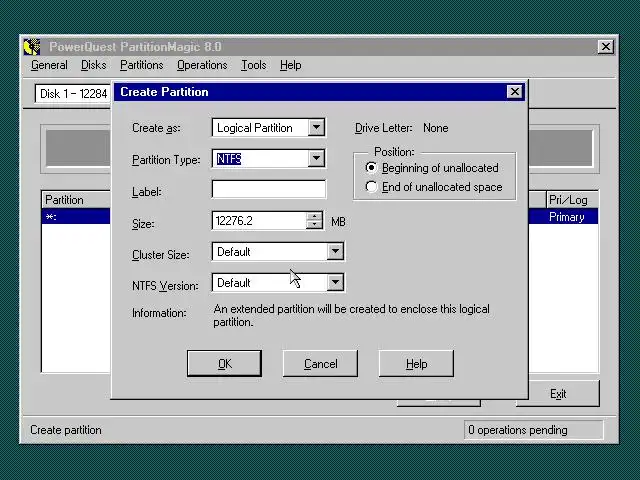Select Beginning of unallocated radio button
This screenshot has width=640, height=480.
pos(371,168)
